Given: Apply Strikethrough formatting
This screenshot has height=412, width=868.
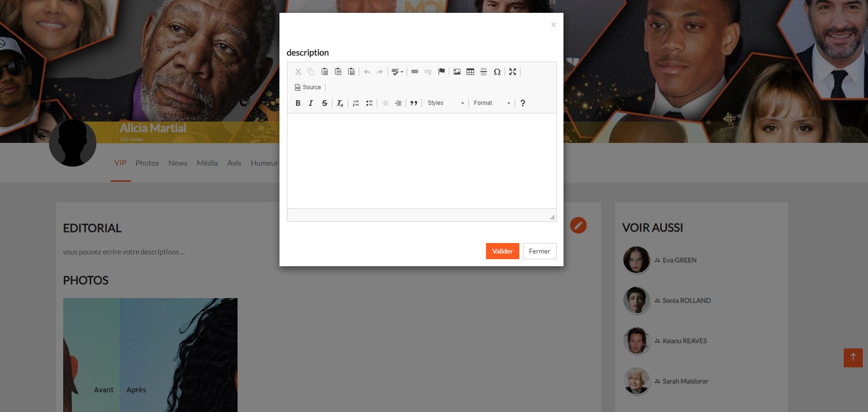Looking at the screenshot, I should (324, 103).
